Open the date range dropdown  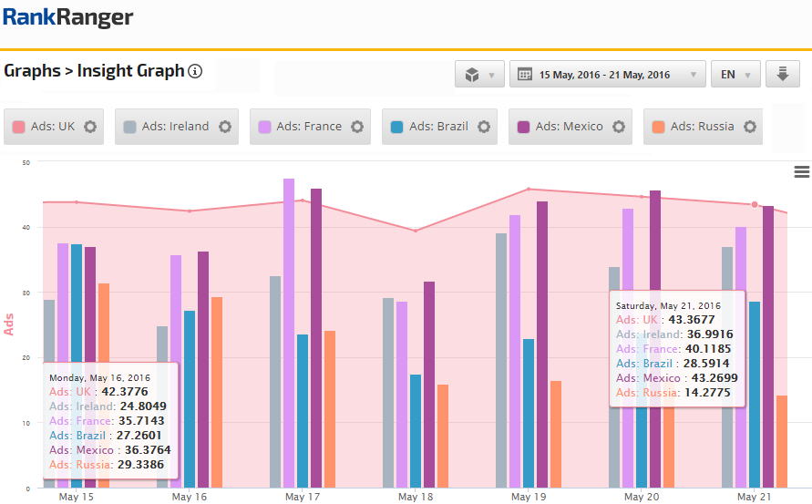[607, 75]
